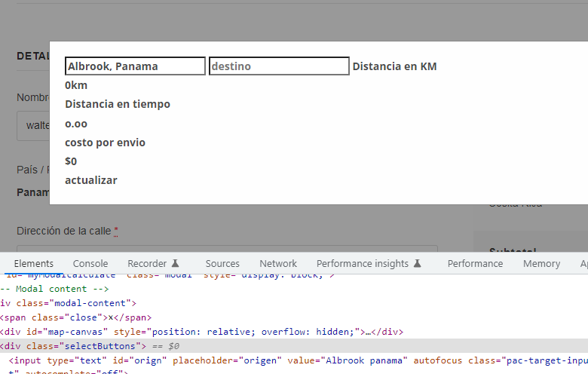
Task: Click the Distancia en tiempo label
Action: [118, 104]
